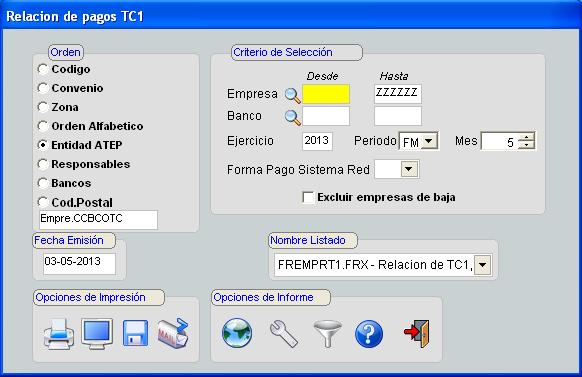
Task: Open the Periodo dropdown showing FM
Action: point(429,141)
